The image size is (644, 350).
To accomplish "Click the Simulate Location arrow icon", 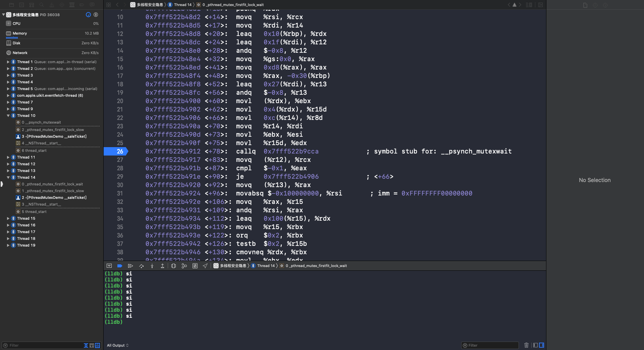I will (x=205, y=266).
